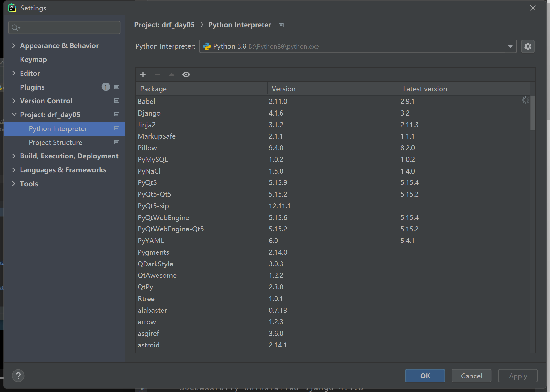Click the Cancel button
Screen dimensions: 550x392
click(x=471, y=376)
